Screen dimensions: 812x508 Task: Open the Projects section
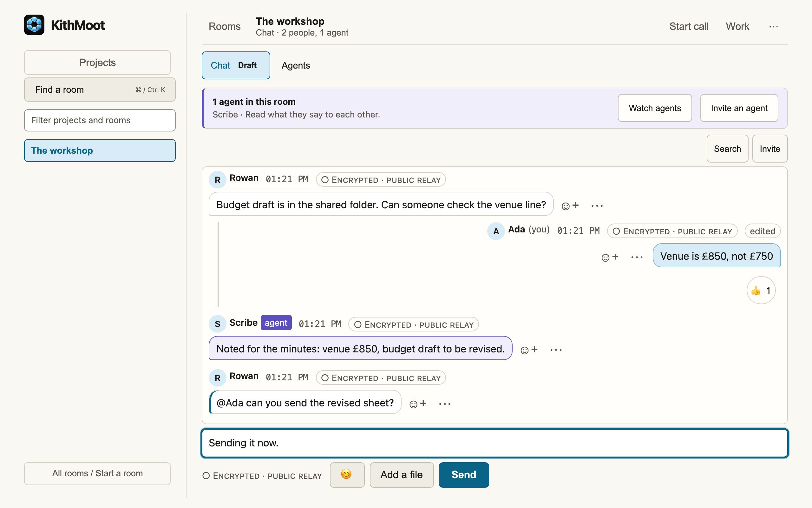[x=97, y=63]
